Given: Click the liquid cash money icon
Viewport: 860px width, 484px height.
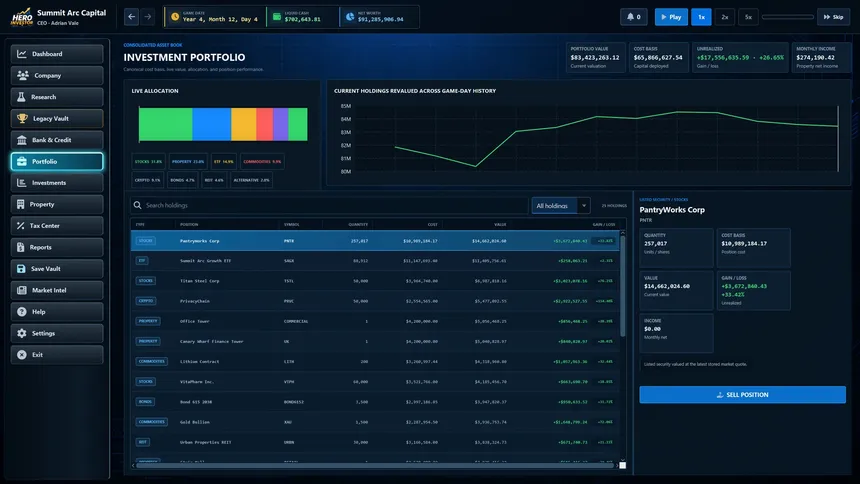Looking at the screenshot, I should 277,16.
